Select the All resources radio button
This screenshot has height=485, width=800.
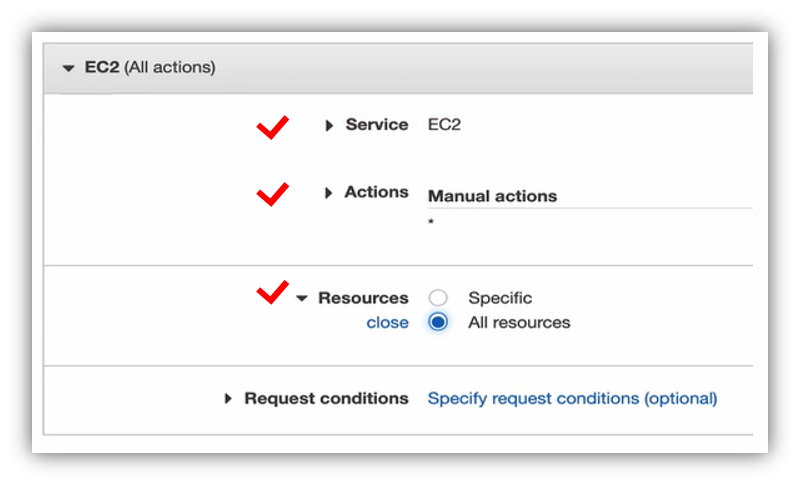[437, 323]
